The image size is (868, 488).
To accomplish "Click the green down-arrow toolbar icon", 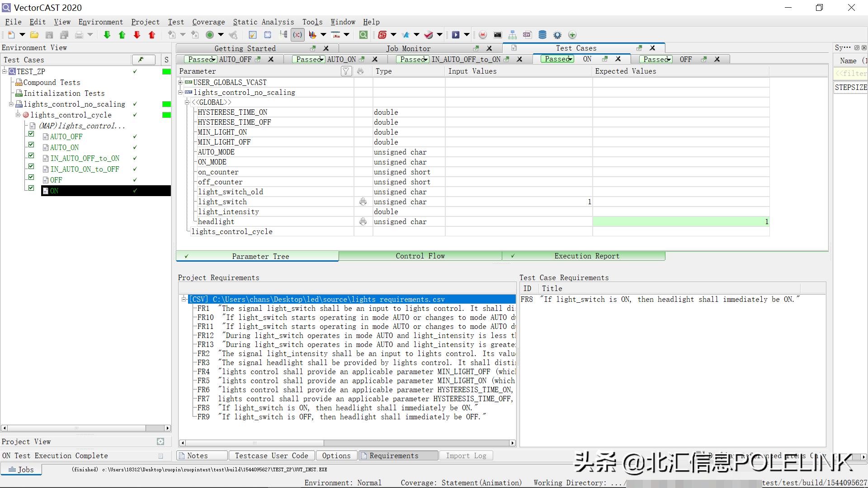I will [x=107, y=35].
